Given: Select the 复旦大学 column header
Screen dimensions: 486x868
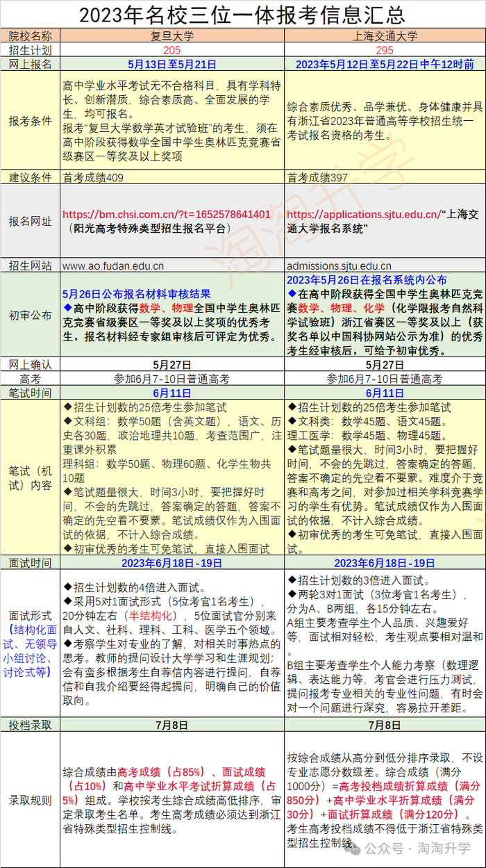Looking at the screenshot, I should [172, 36].
